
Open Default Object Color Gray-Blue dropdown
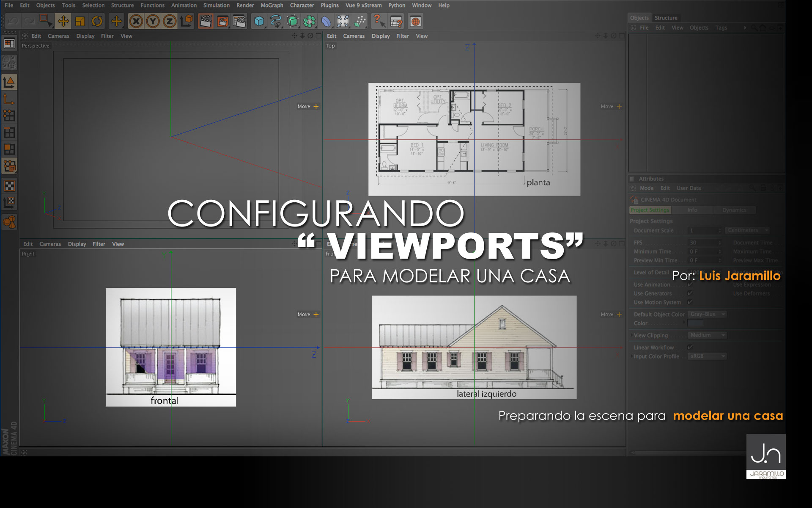pos(707,314)
